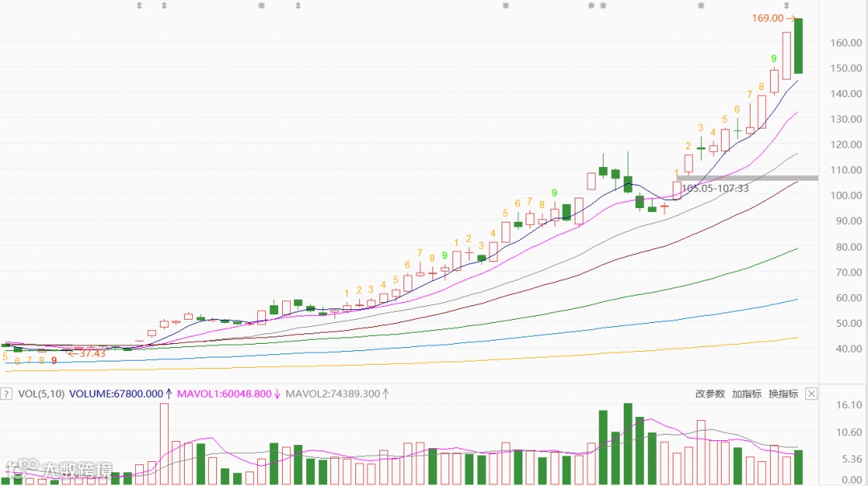Click the 100.00 price axis label
Image resolution: width=868 pixels, height=486 pixels.
pos(846,195)
